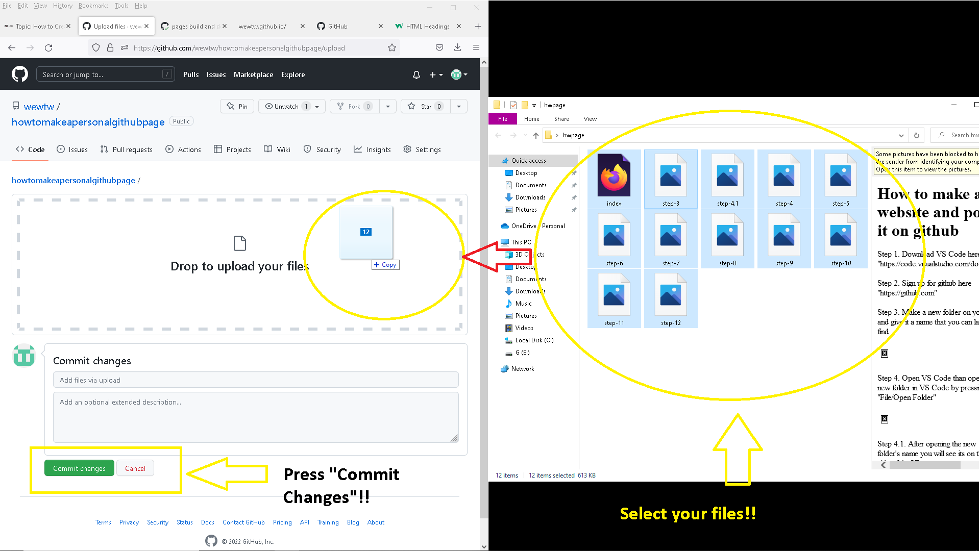980x551 pixels.
Task: Go back with the Firefox back arrow
Action: [x=12, y=48]
